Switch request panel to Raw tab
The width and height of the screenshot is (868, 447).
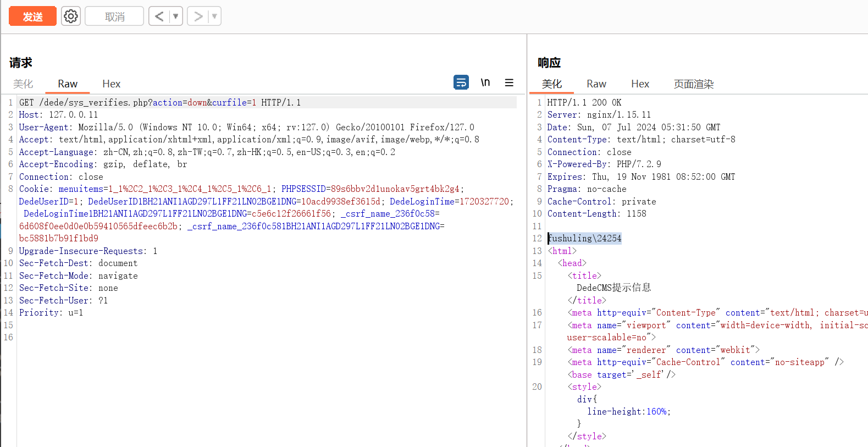68,84
